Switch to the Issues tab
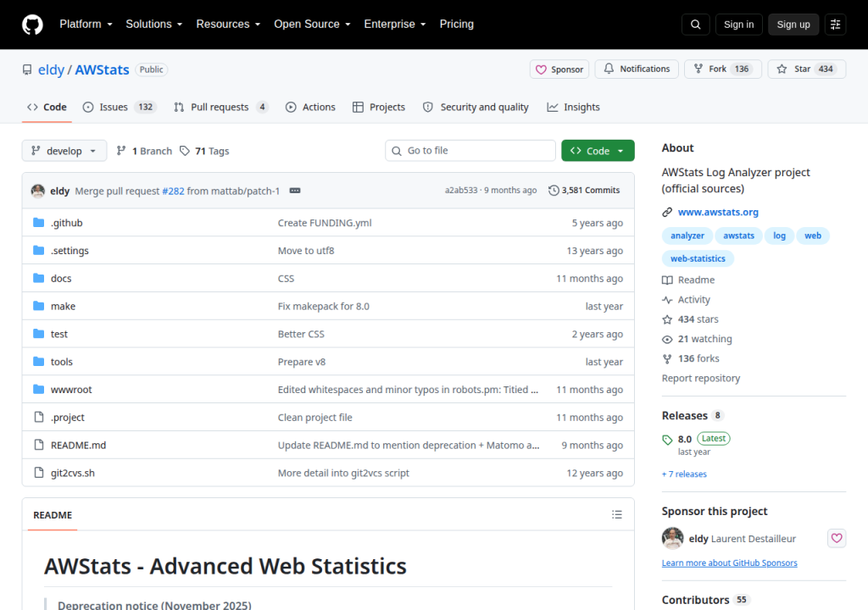 pos(120,108)
